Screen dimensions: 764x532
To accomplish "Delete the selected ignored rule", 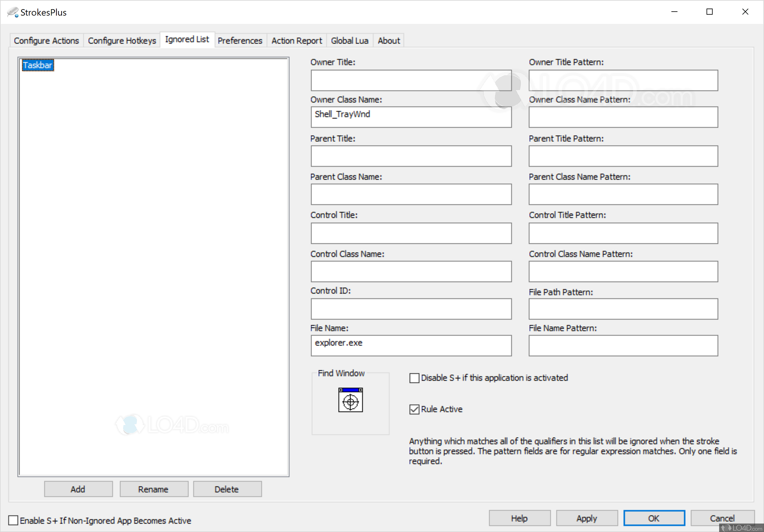I will pyautogui.click(x=227, y=489).
